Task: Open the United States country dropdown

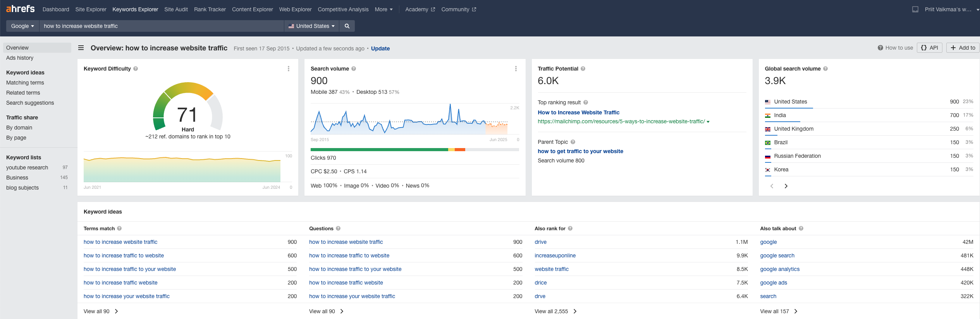Action: point(311,26)
